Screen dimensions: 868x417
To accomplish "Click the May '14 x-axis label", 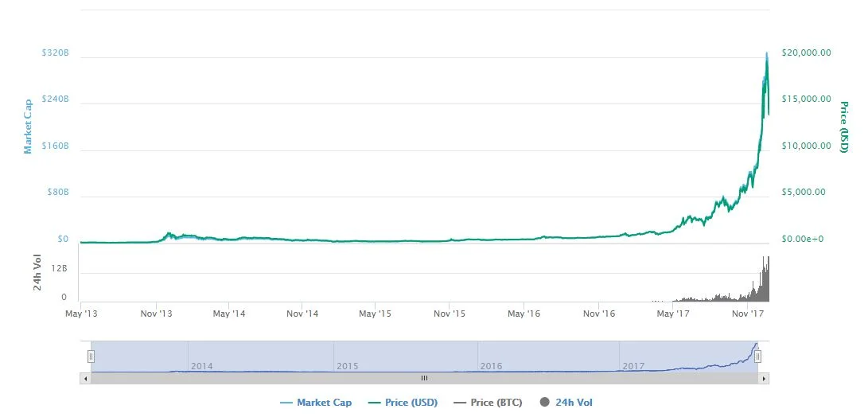I will [x=229, y=314].
